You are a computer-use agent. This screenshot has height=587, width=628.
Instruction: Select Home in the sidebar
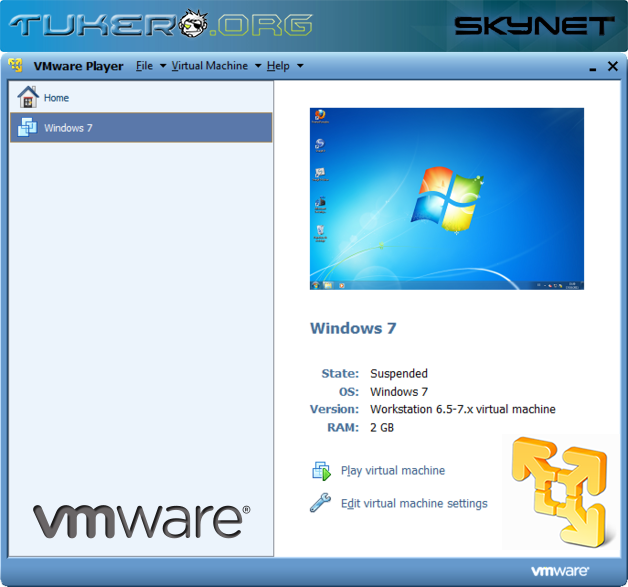pos(141,97)
